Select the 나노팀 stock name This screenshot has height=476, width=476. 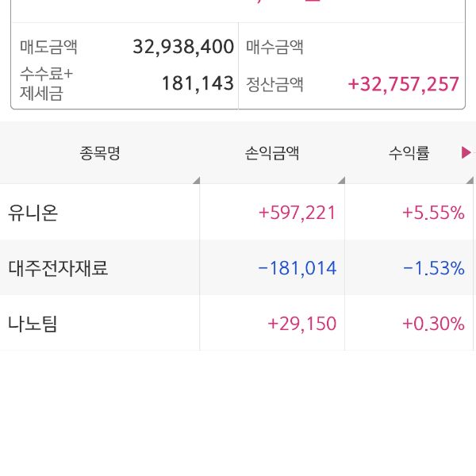click(x=33, y=324)
